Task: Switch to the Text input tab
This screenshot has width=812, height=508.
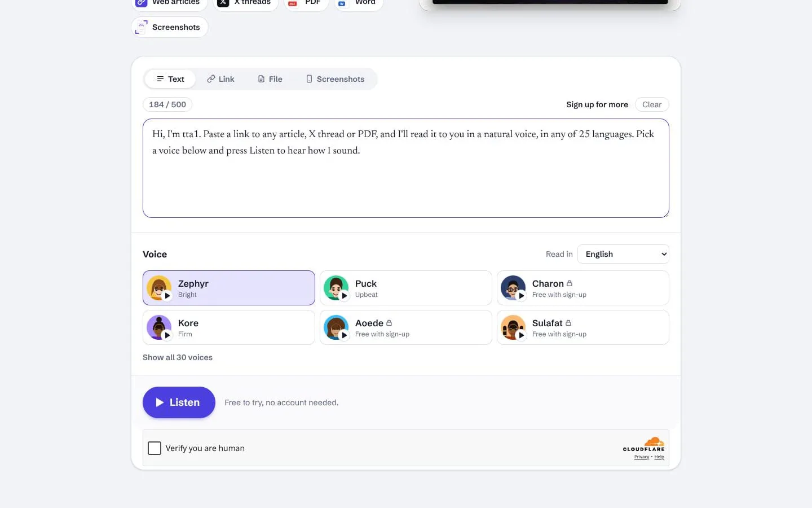Action: (170, 79)
